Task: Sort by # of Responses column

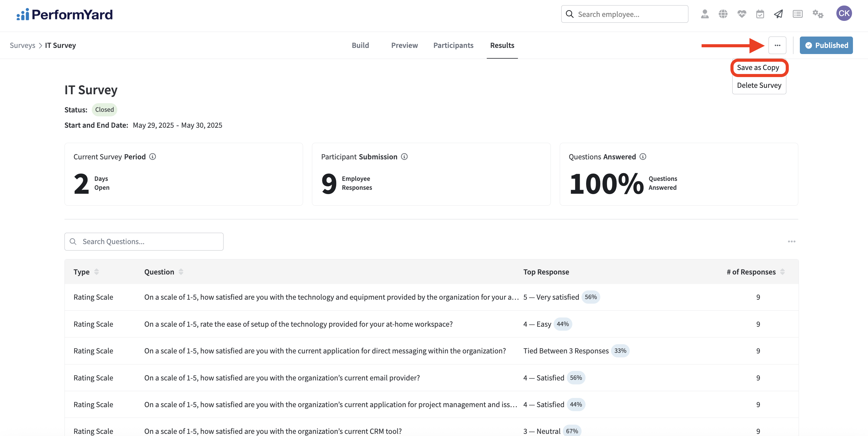Action: [782, 272]
